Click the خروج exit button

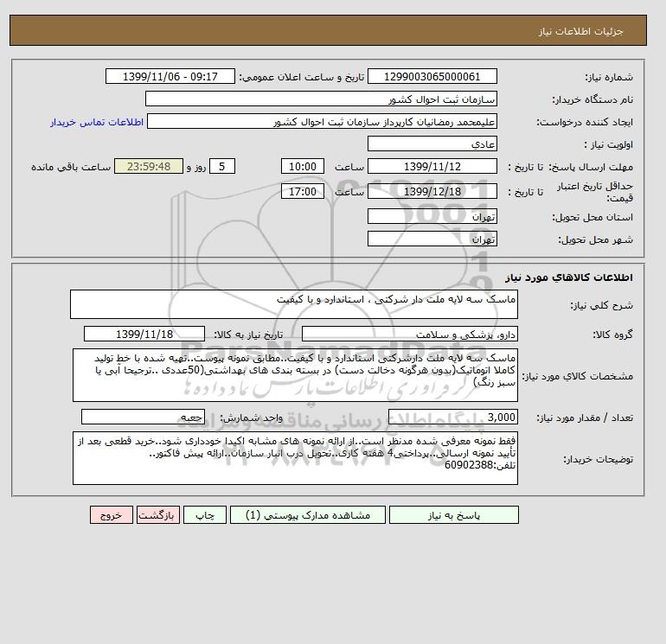click(112, 514)
